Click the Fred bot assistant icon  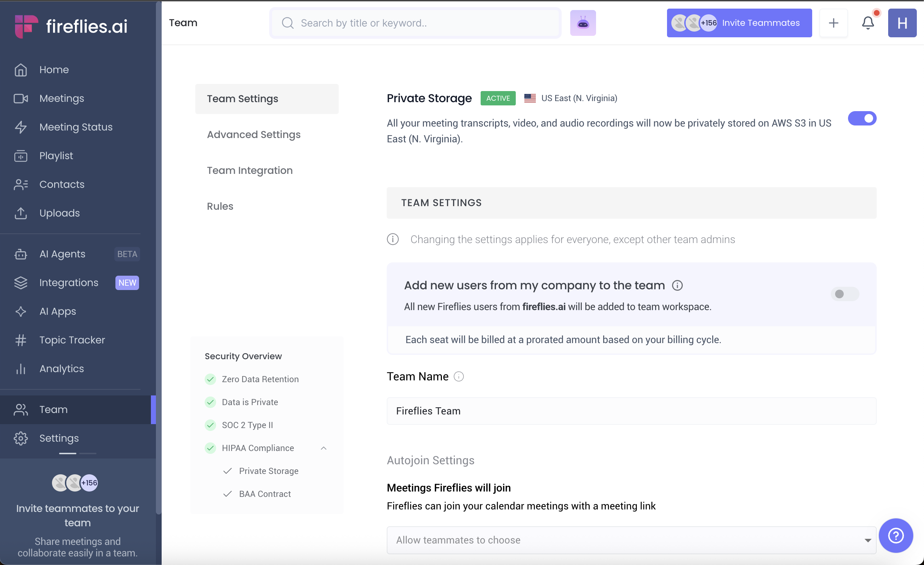583,23
